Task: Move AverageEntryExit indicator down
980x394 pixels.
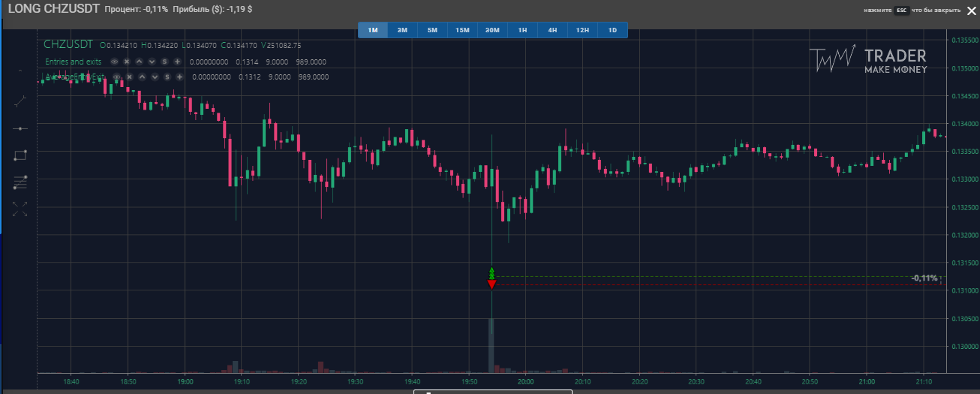Action: (154, 77)
